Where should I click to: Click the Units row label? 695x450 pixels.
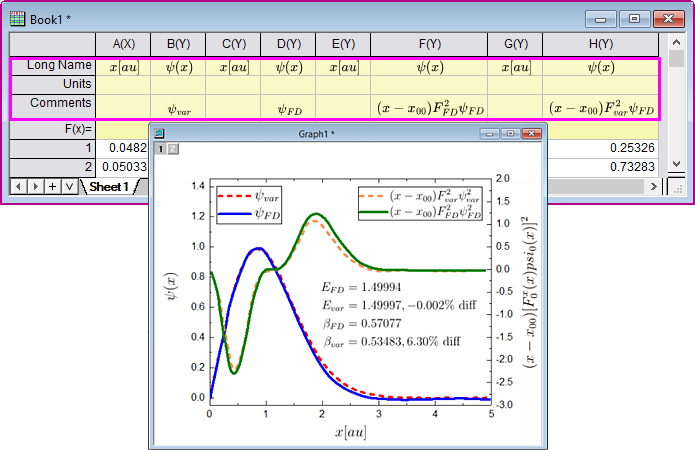[x=53, y=84]
